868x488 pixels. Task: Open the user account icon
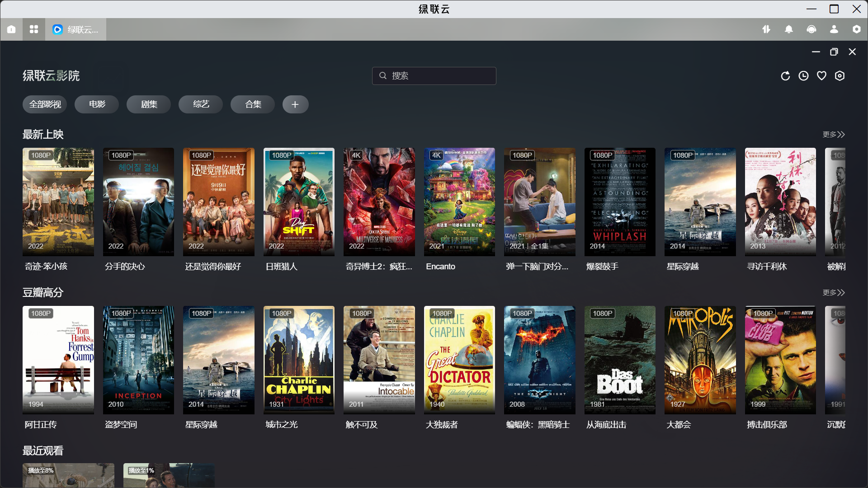point(834,29)
